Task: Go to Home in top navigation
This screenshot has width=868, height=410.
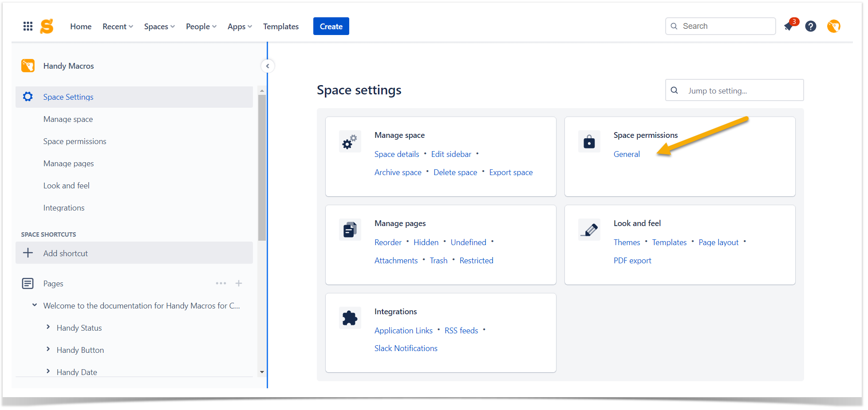Action: pyautogui.click(x=81, y=27)
